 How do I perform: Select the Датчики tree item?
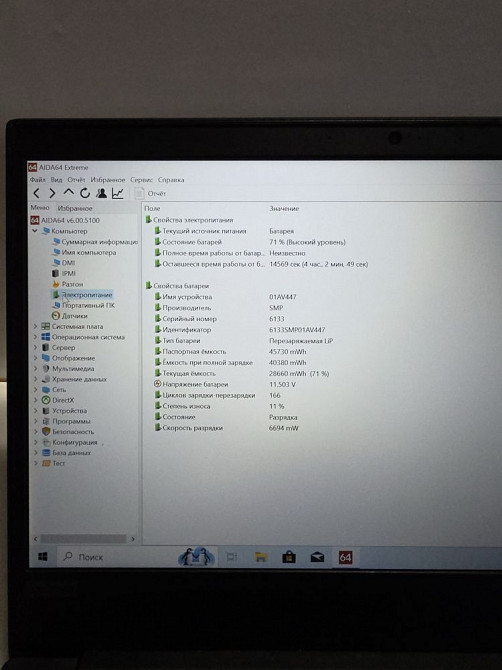coord(69,316)
